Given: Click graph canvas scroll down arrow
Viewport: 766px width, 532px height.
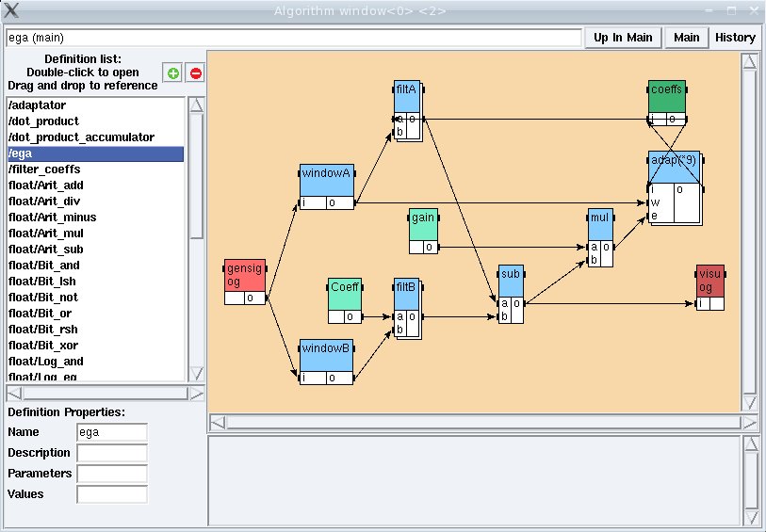Looking at the screenshot, I should 749,403.
